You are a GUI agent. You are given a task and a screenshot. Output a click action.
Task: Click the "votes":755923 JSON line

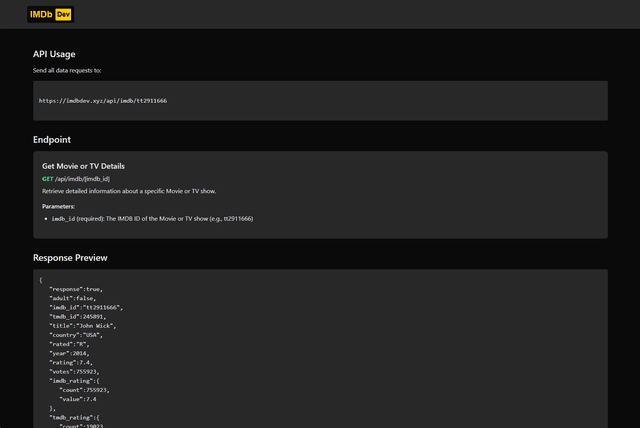tap(74, 371)
